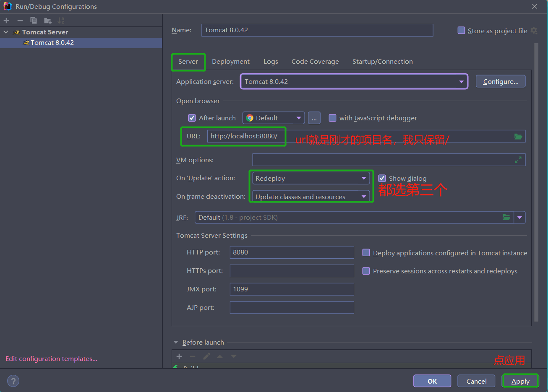Confirm with the OK button
Image resolution: width=548 pixels, height=392 pixels.
tap(432, 381)
